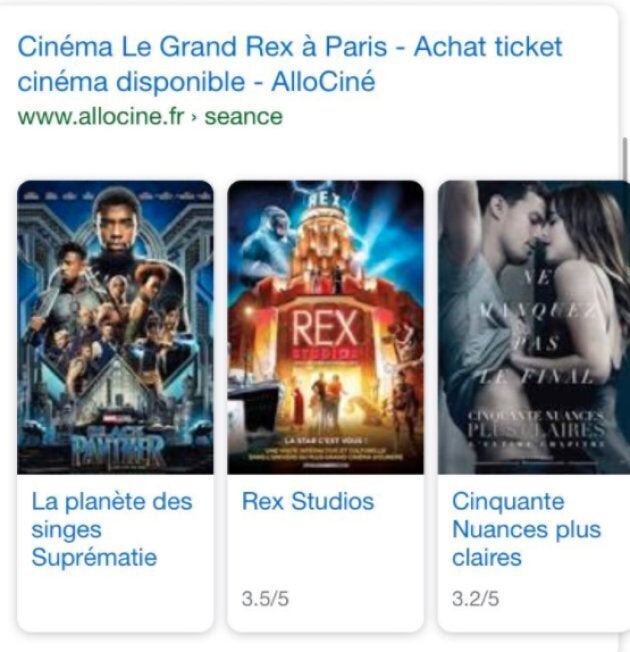Click the www.allocine.fr seance URL
This screenshot has width=630, height=652.
[150, 116]
